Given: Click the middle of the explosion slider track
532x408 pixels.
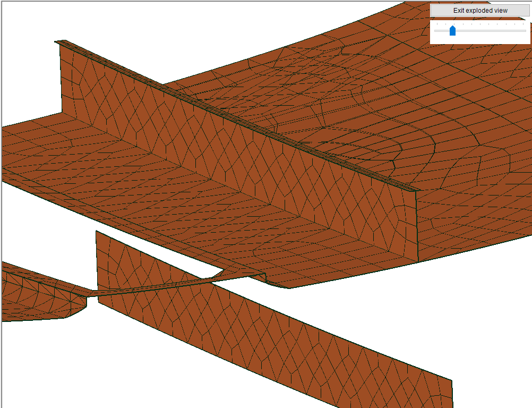Looking at the screenshot, I should (x=480, y=31).
